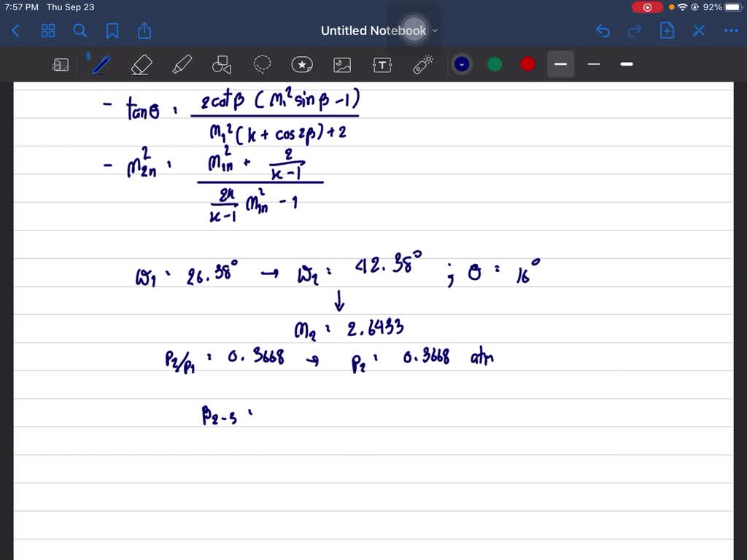Activate the laser pointer tool
Image resolution: width=747 pixels, height=560 pixels.
422,65
